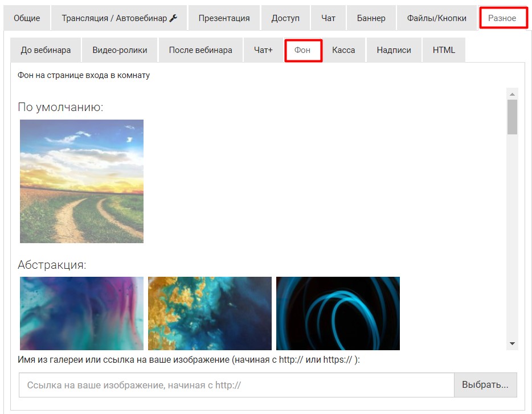Click the Выбрать... button
532x414 pixels.
point(485,385)
